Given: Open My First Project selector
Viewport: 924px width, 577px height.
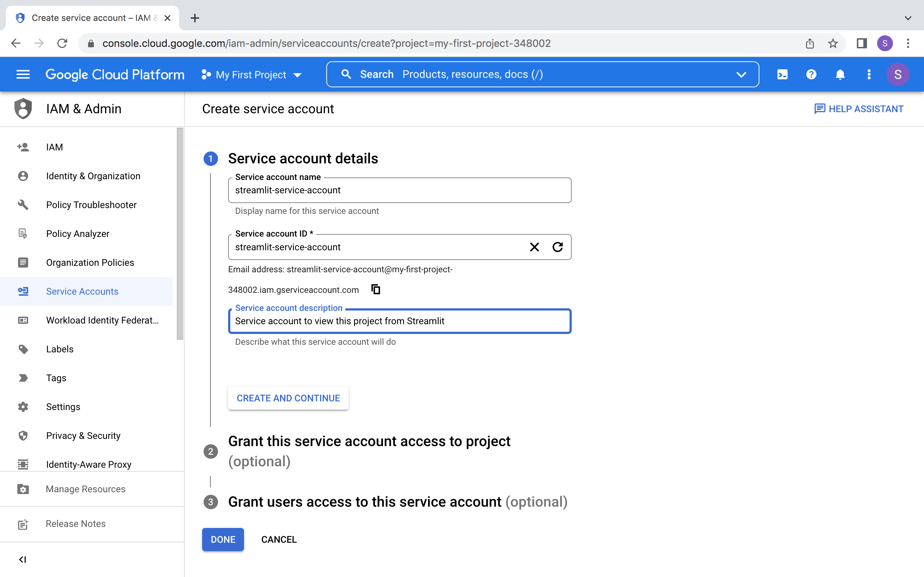Looking at the screenshot, I should (x=252, y=75).
